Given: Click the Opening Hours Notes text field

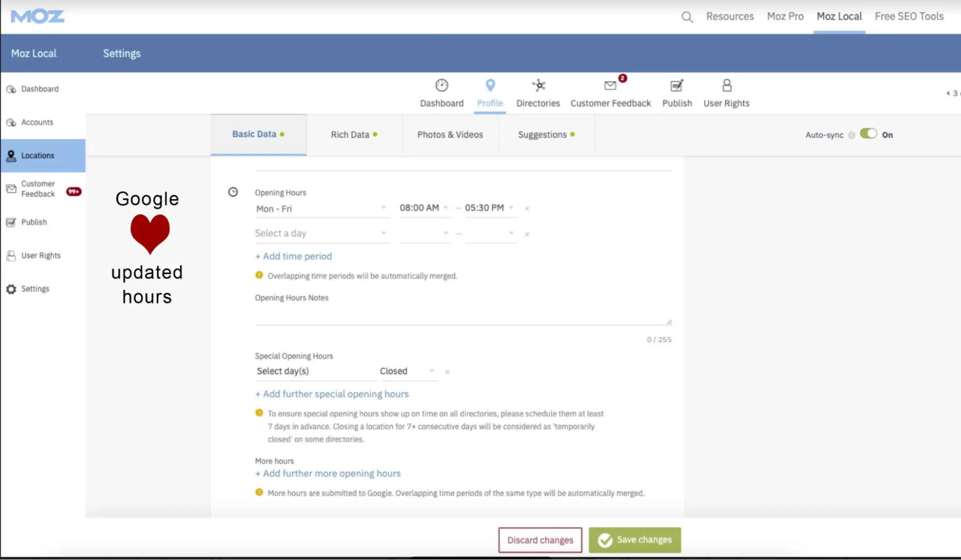Looking at the screenshot, I should click(462, 315).
